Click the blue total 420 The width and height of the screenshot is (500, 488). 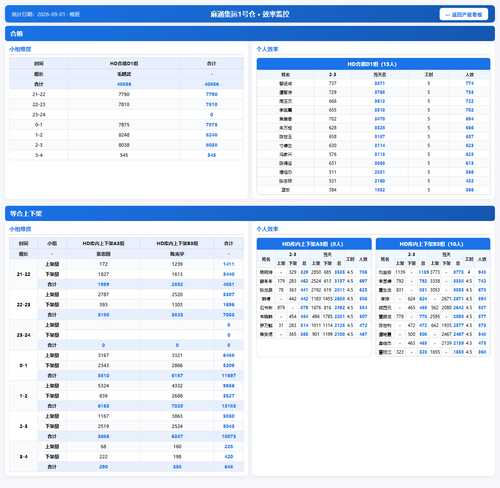(228, 457)
